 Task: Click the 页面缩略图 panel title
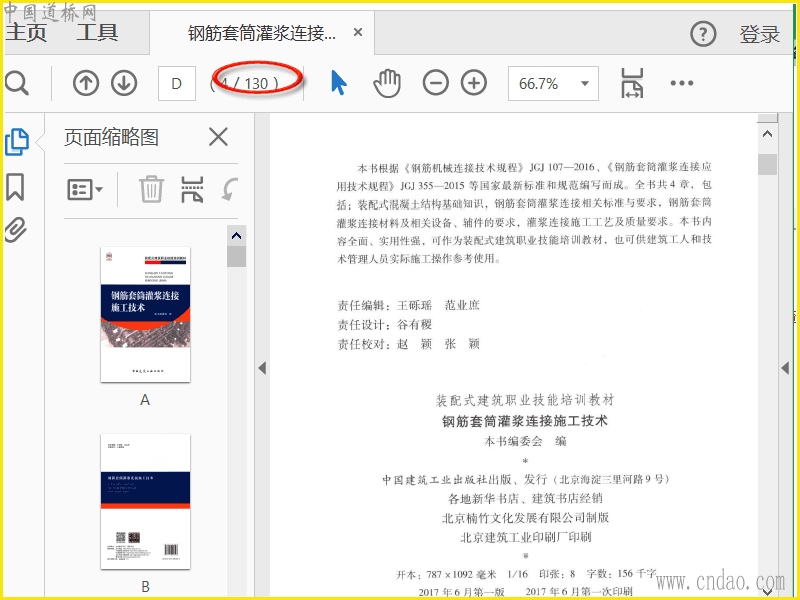pyautogui.click(x=111, y=137)
